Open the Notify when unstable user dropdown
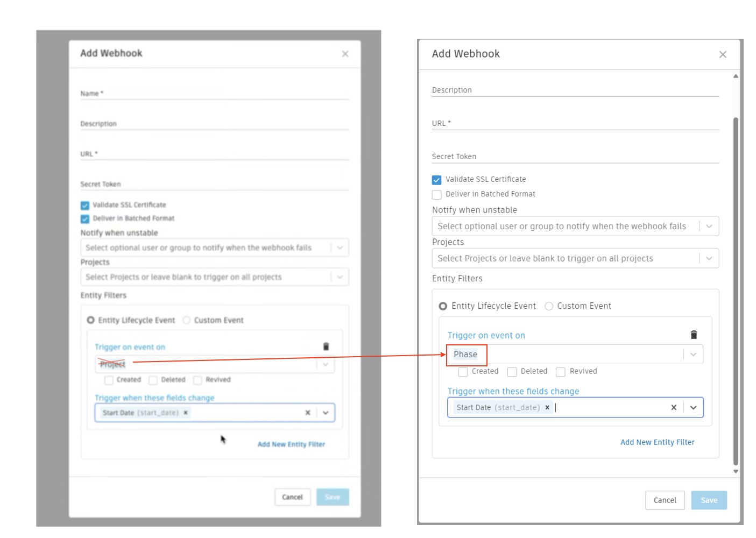This screenshot has width=756, height=538. pyautogui.click(x=709, y=226)
